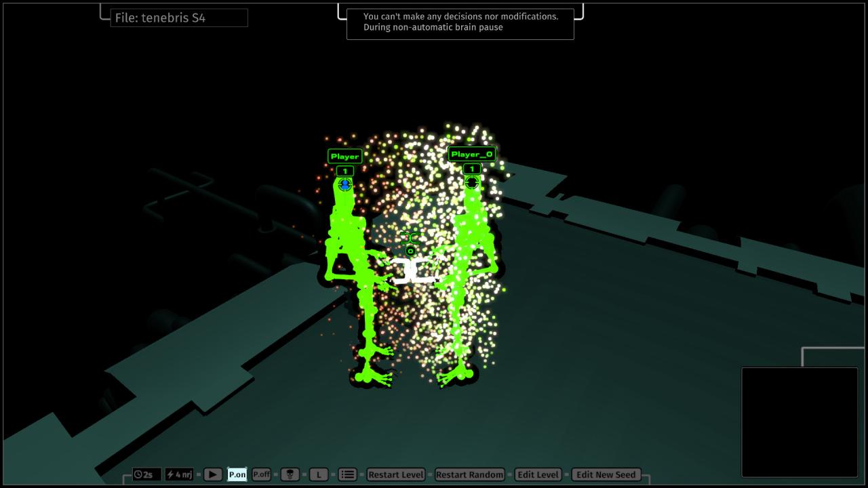Enable the P.on pause setting
Image resolution: width=868 pixels, height=488 pixels.
(x=237, y=474)
